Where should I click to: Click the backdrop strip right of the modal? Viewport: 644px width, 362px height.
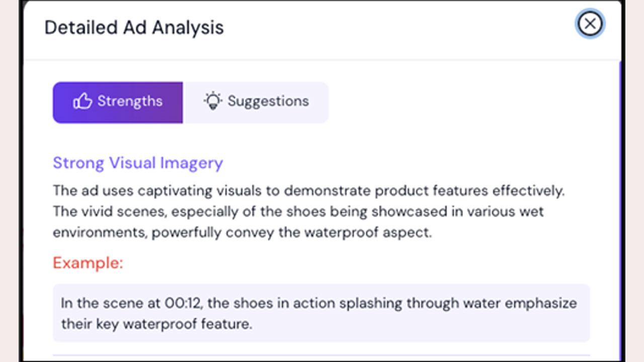coord(623,181)
